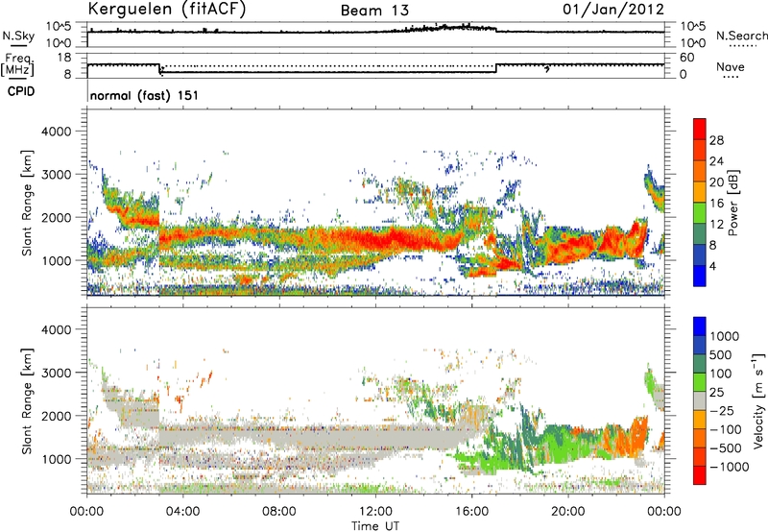The height and width of the screenshot is (532, 768).
Task: Select the "12:00" time tick label
Action: tap(375, 512)
